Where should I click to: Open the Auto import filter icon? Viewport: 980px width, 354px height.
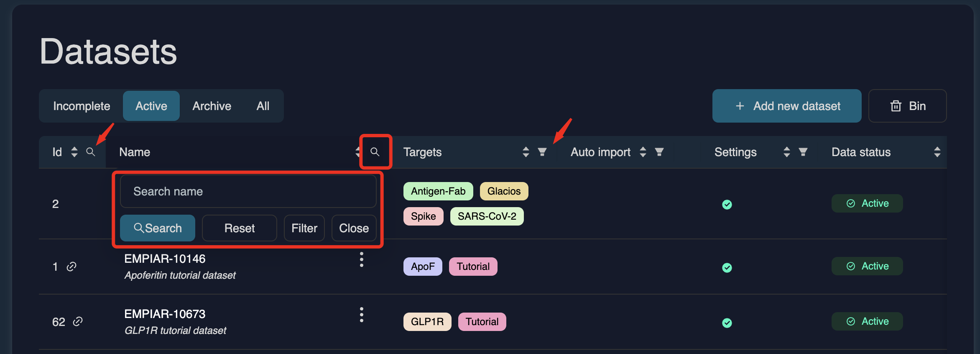point(659,152)
